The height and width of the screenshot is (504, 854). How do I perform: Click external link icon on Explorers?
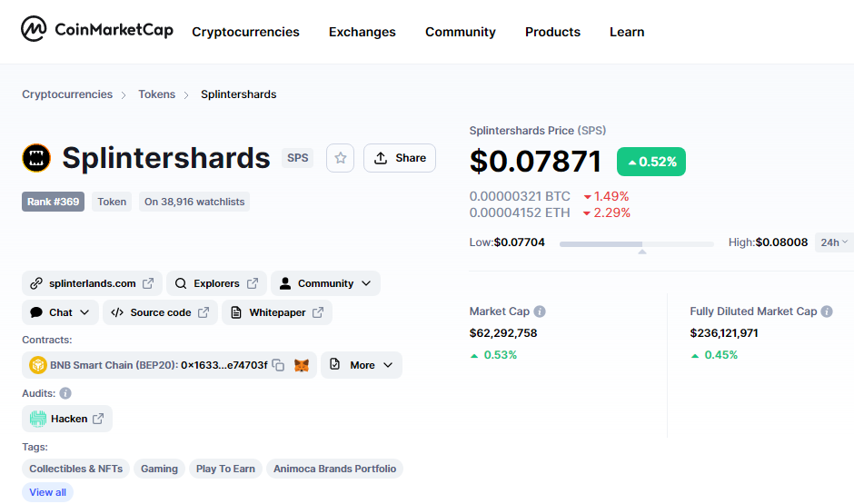(x=253, y=283)
